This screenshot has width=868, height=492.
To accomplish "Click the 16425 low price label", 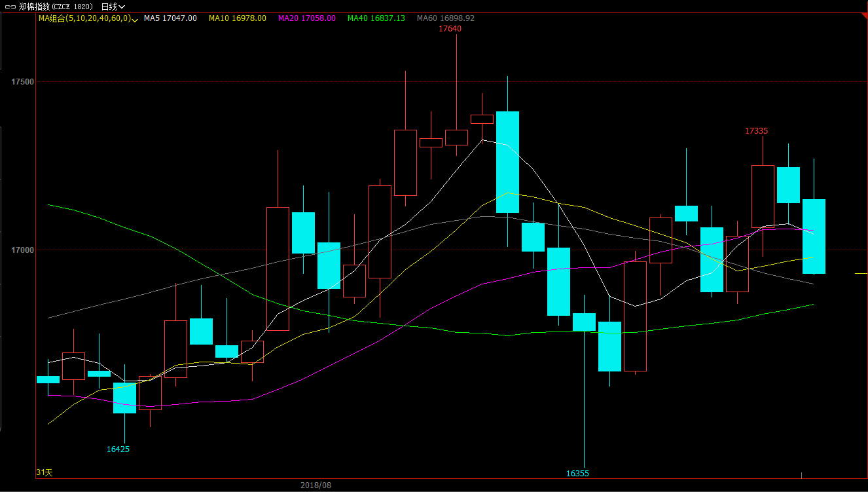I will [118, 449].
